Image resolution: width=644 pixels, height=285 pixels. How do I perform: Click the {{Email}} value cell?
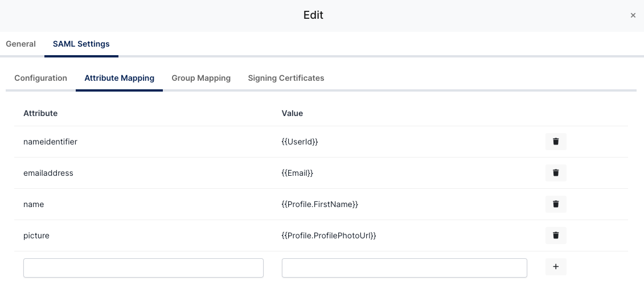[x=297, y=173]
